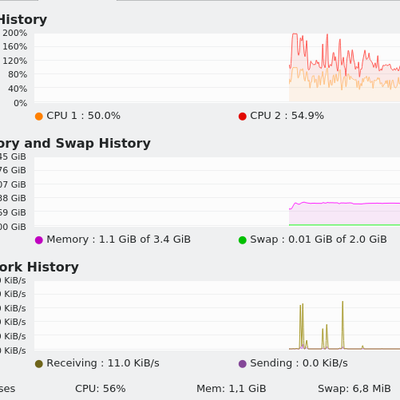The height and width of the screenshot is (400, 400).
Task: Select the Memory 1.1 GiB of 3.4 GiB text
Action: (x=119, y=239)
